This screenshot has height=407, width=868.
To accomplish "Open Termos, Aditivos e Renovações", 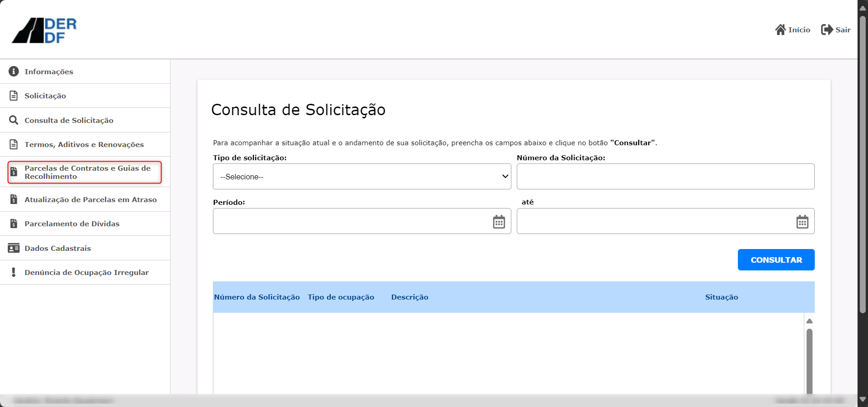I will (85, 144).
